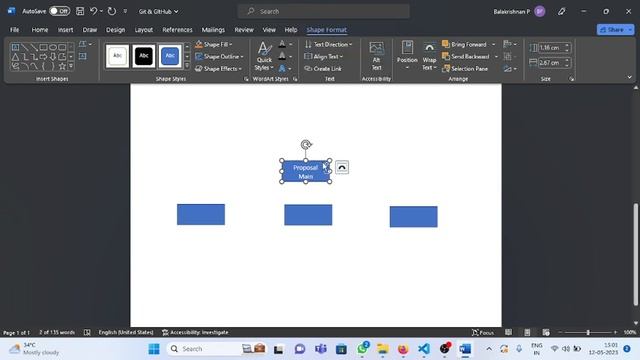The height and width of the screenshot is (360, 640).
Task: Click the Focus mode button
Action: (483, 332)
